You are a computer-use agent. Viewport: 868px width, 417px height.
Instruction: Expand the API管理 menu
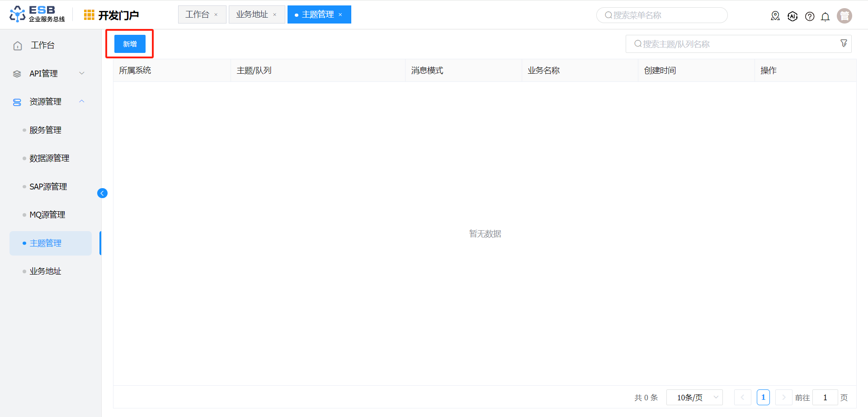point(82,73)
